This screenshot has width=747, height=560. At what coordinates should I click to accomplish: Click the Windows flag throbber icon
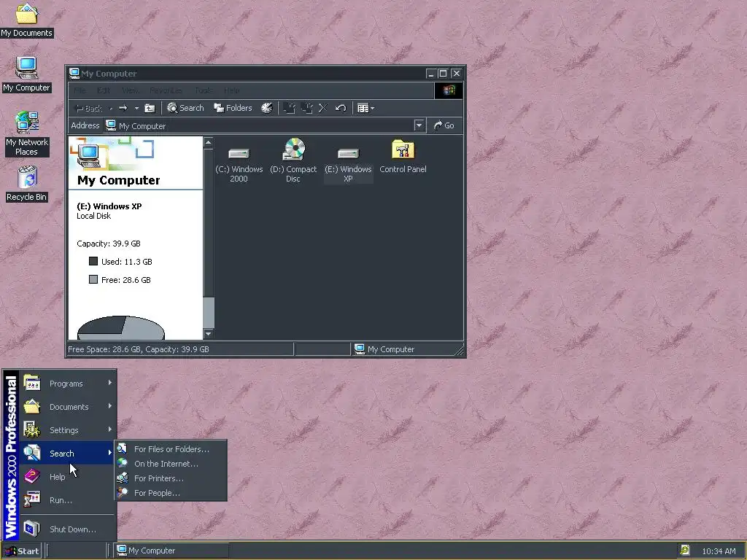click(x=449, y=90)
